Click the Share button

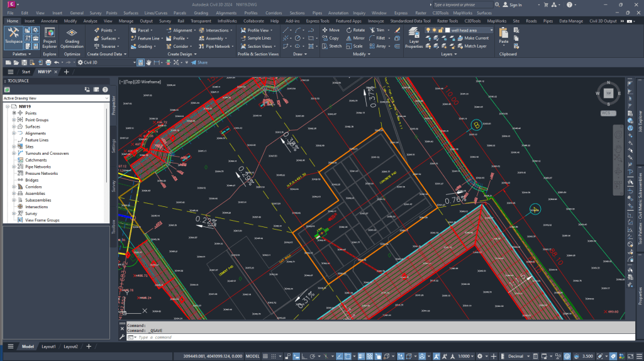click(x=201, y=62)
